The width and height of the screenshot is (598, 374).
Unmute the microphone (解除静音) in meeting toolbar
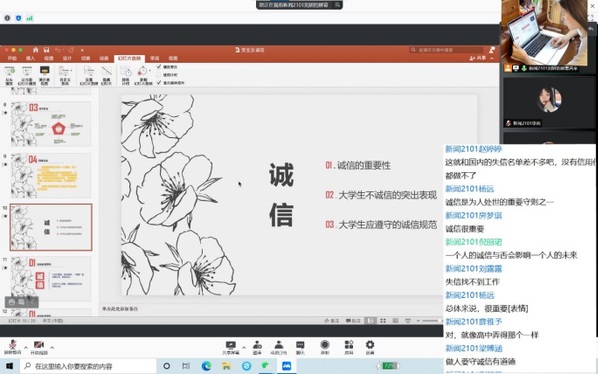coord(13,347)
